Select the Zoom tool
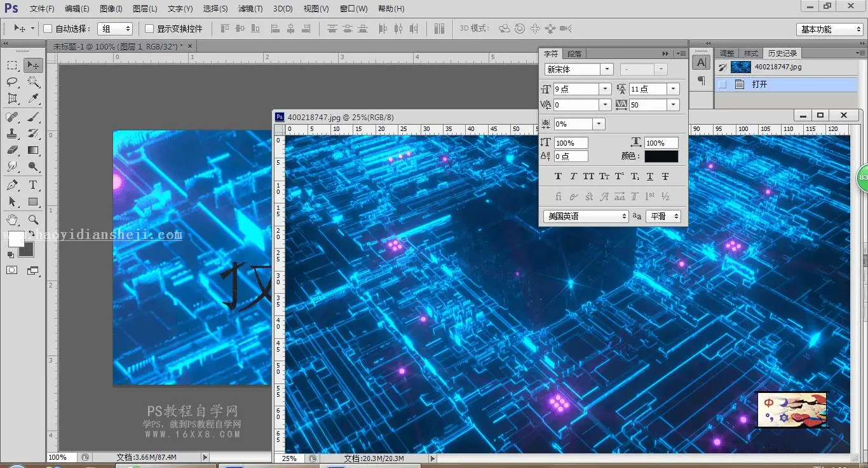 (33, 219)
